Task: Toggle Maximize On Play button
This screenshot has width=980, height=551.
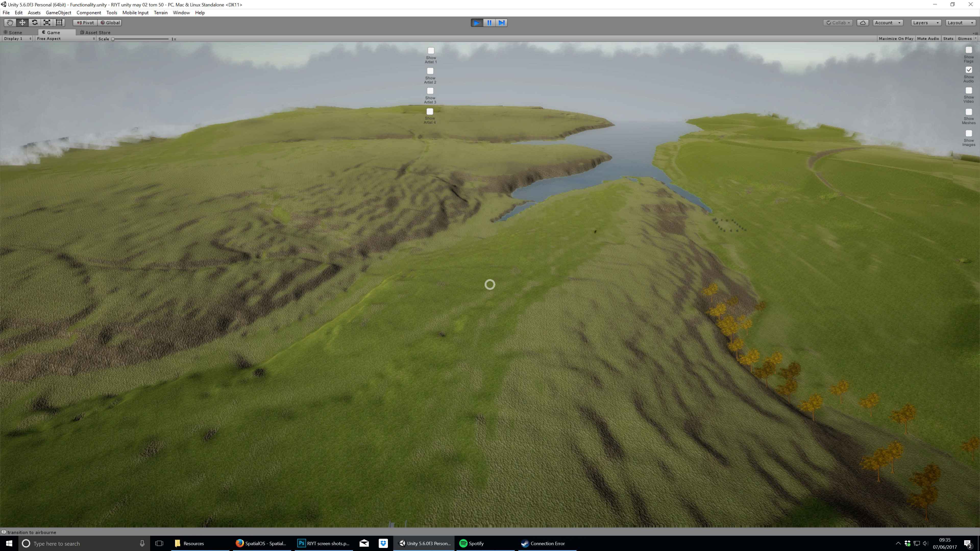Action: tap(896, 39)
